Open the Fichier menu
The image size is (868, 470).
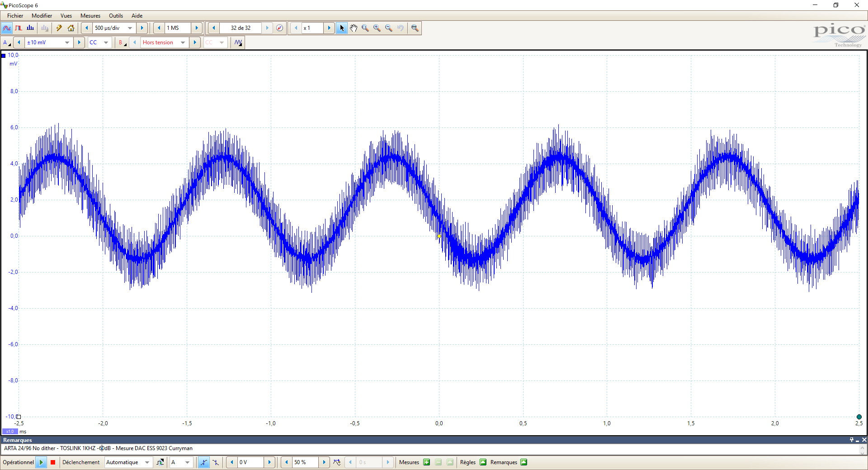pos(15,16)
